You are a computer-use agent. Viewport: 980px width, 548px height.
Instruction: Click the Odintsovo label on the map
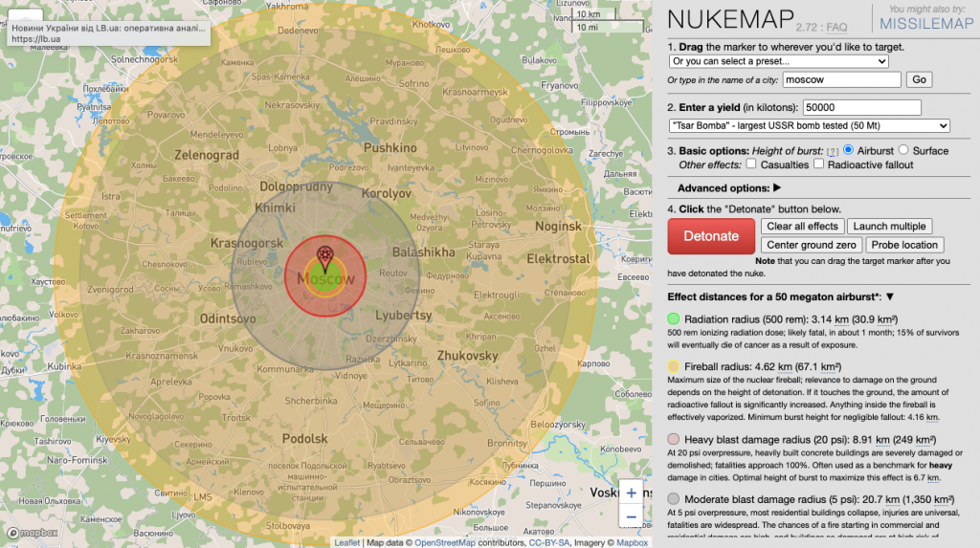pyautogui.click(x=228, y=318)
